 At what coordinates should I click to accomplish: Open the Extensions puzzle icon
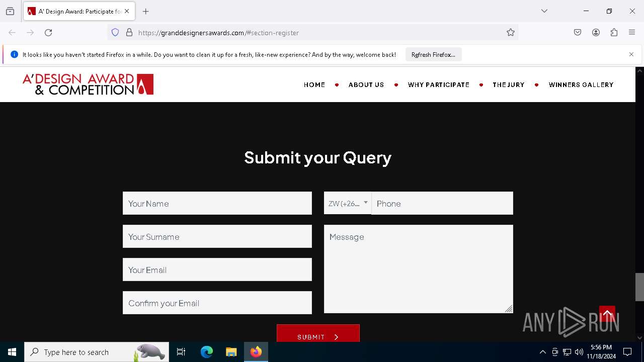tap(614, 33)
